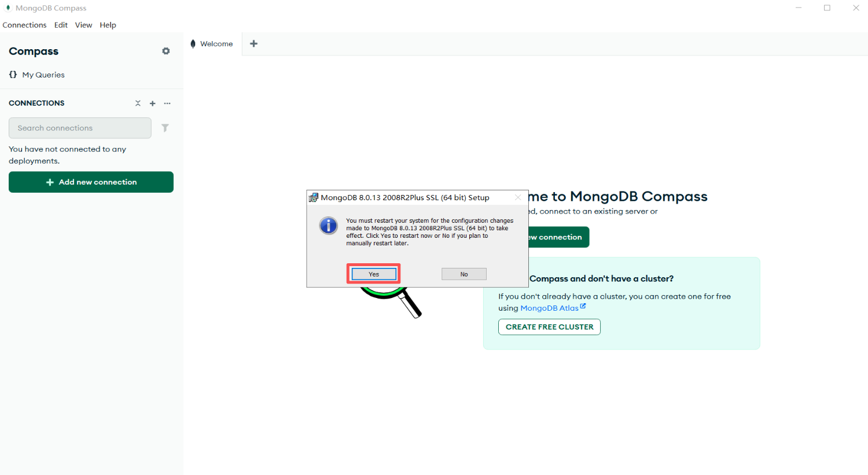This screenshot has width=868, height=475.
Task: Open connections filter funnel icon
Action: click(x=165, y=128)
